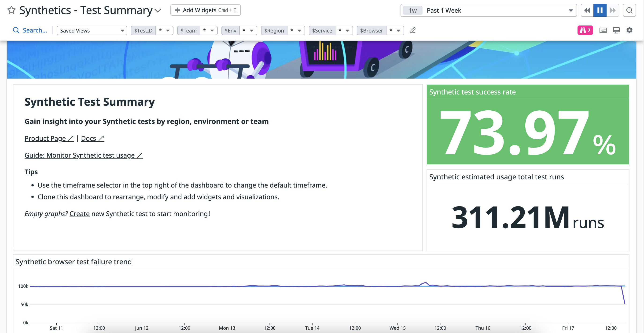Click the Thu 16 axis label
Viewport: 644px width, 333px height.
482,328
